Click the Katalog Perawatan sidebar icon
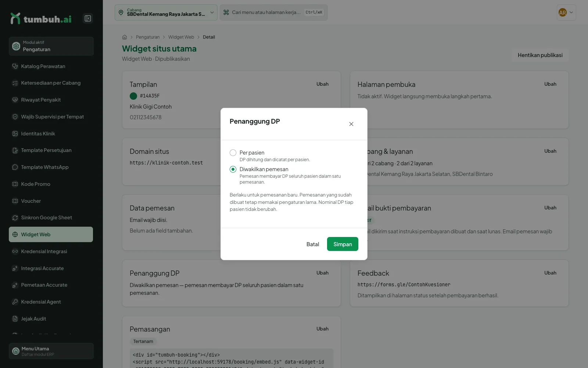This screenshot has height=368, width=588. [15, 66]
